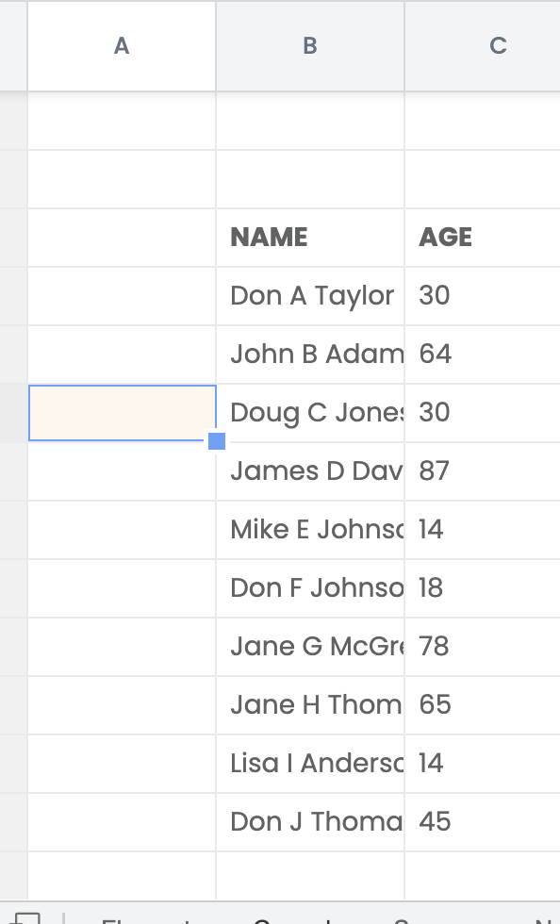The image size is (560, 924).
Task: Select the John B Adam name cell
Action: coord(310,355)
